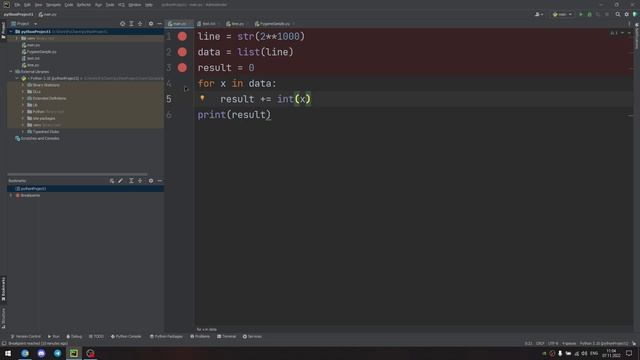Viewport: 640px width, 360px height.
Task: Open the Python Packages tool window
Action: pos(166,336)
